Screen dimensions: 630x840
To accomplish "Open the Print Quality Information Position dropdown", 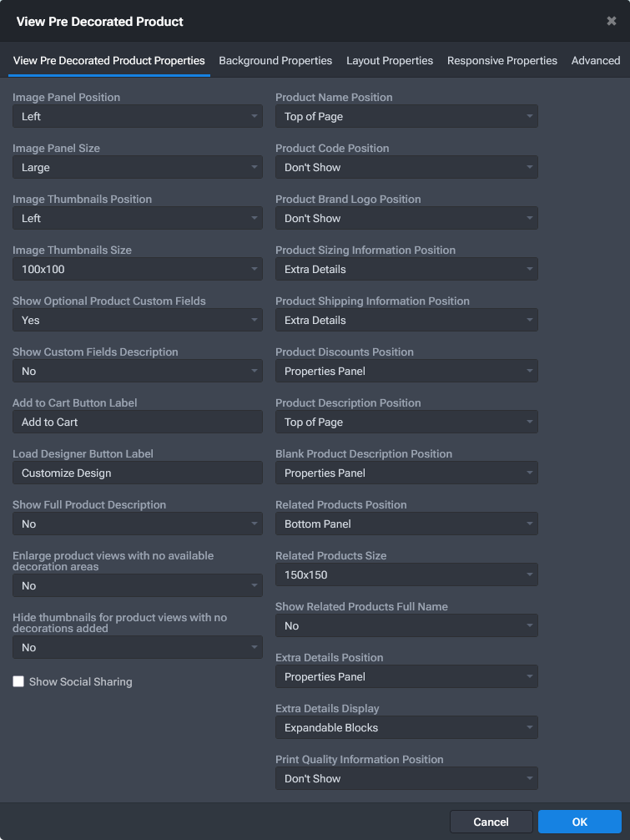I will point(406,778).
